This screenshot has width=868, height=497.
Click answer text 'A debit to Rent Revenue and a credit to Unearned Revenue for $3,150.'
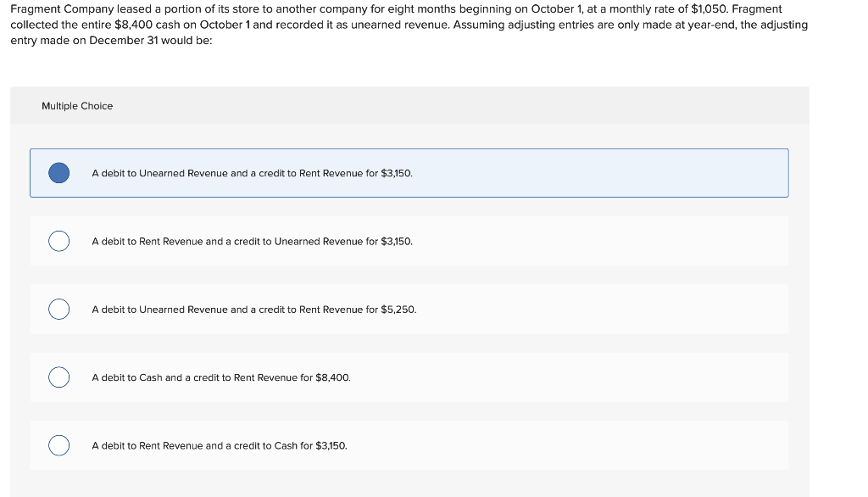[x=252, y=242]
